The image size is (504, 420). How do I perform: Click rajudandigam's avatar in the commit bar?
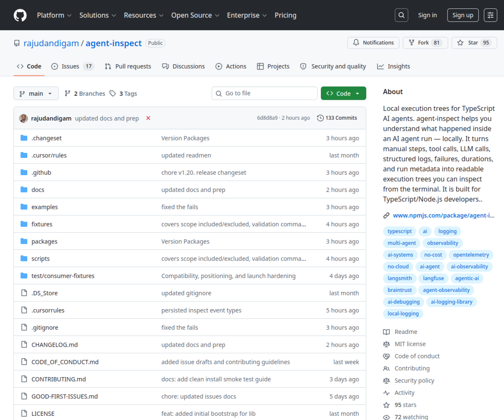[23, 118]
